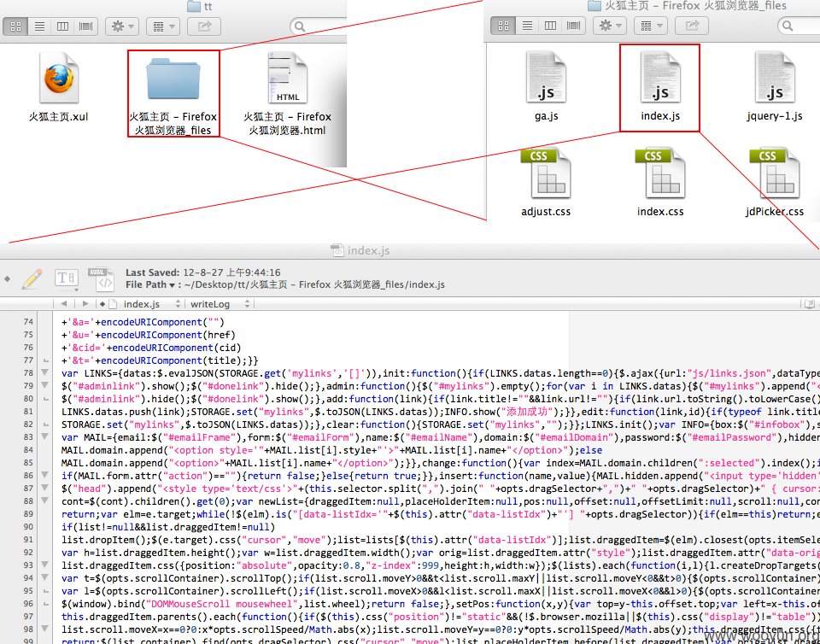Collapse the fold at line 88
This screenshot has height=644, width=820.
pos(45,501)
